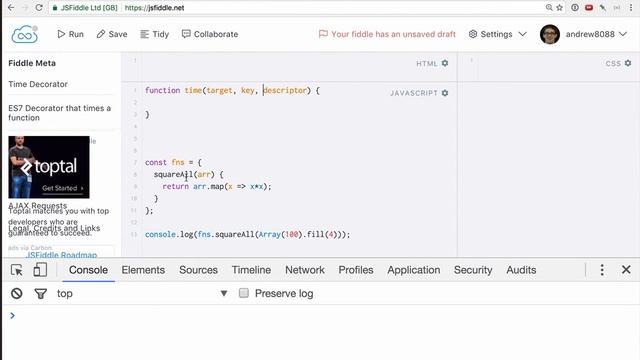Click on the function time code line

click(232, 90)
